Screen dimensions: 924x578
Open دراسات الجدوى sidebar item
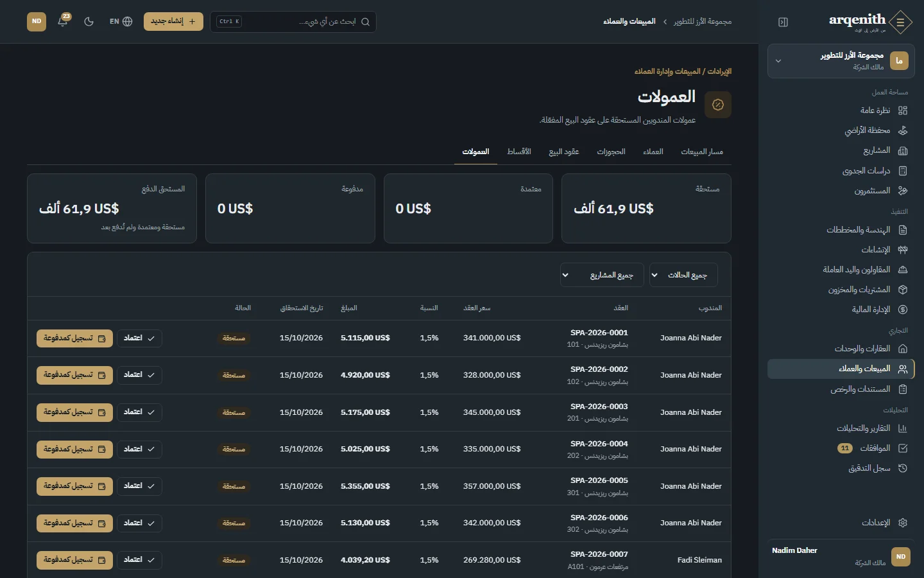pos(841,171)
